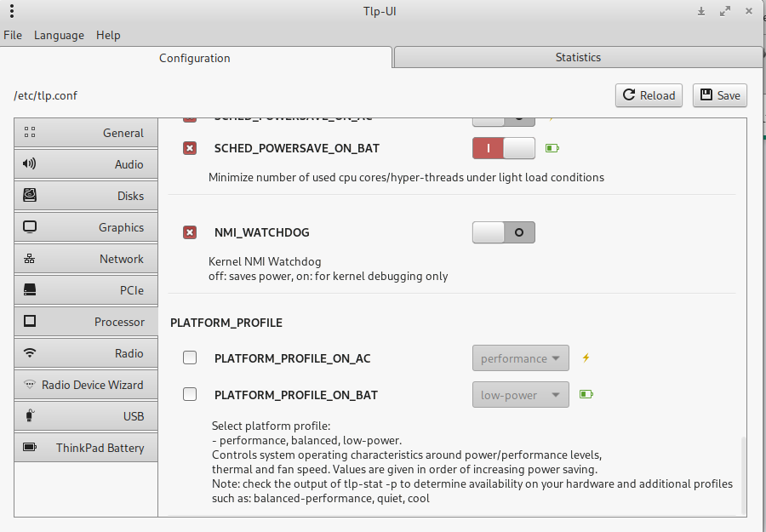The width and height of the screenshot is (766, 532).
Task: Select the Disks settings category
Action: [x=86, y=196]
